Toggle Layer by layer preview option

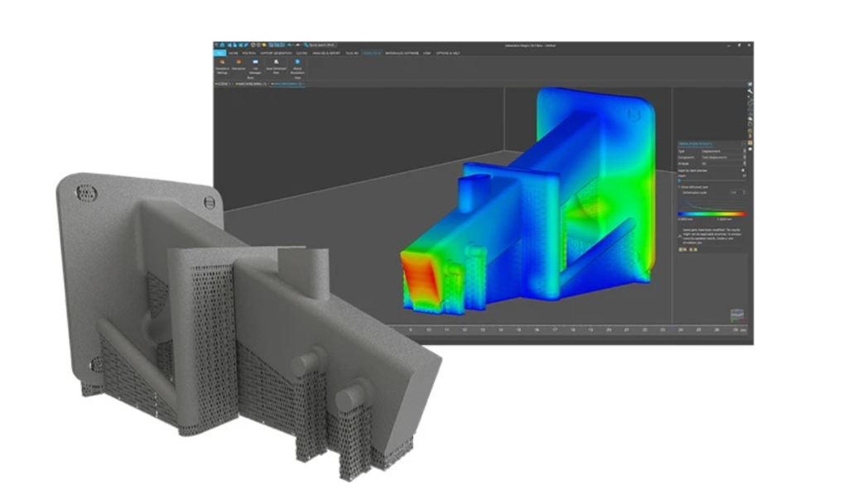[742, 170]
